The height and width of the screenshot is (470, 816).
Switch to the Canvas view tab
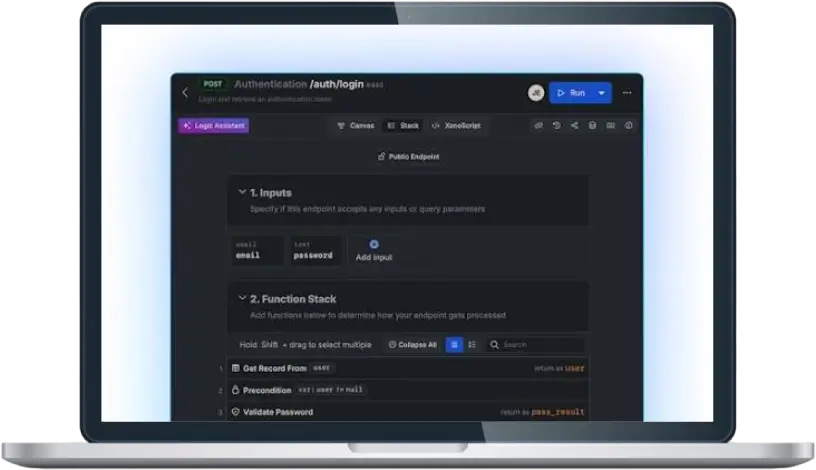point(356,125)
